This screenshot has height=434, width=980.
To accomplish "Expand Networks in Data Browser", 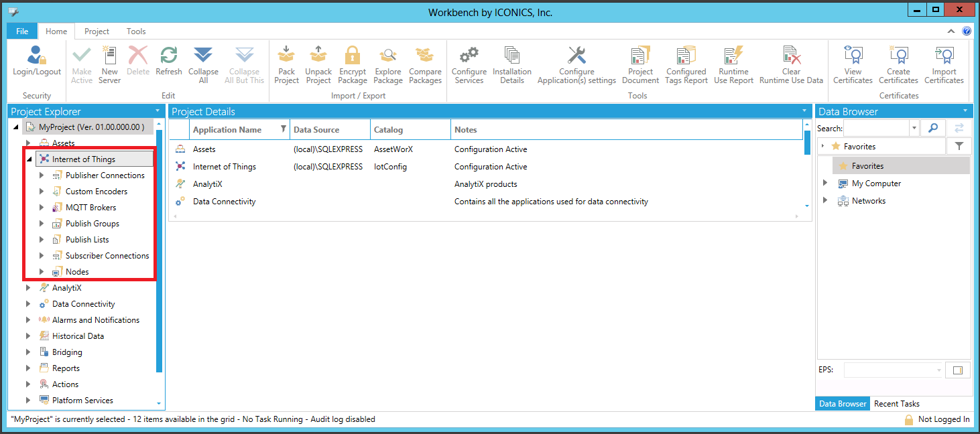I will point(825,201).
